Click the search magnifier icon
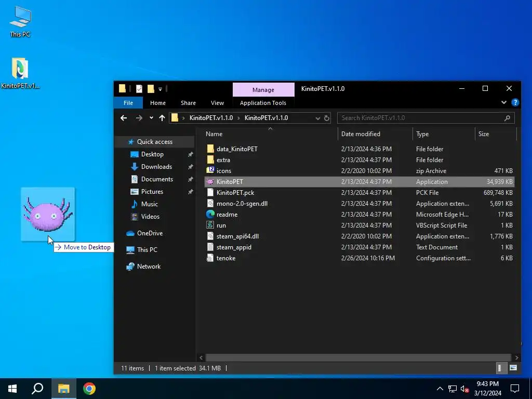Screen dimensions: 532x399 507,118
